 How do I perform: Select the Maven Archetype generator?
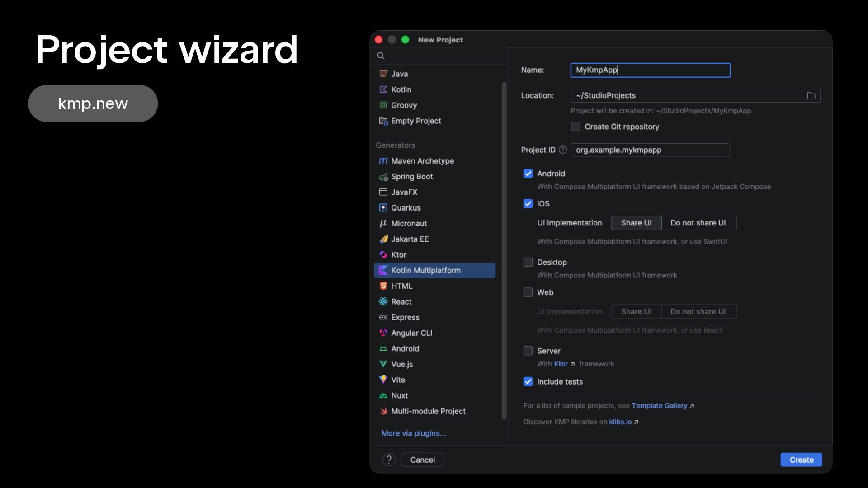435,161
